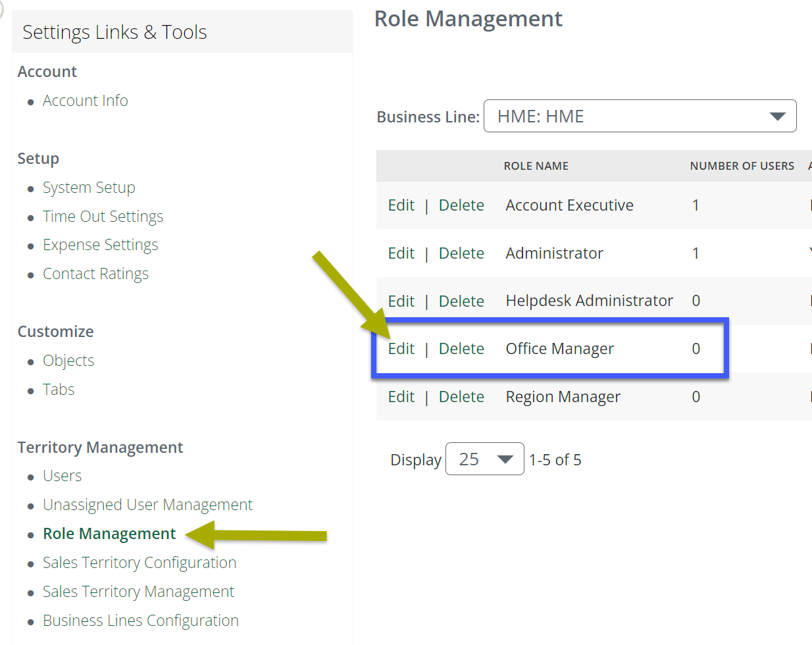Click the Settings Links & Tools heading
Image resolution: width=812 pixels, height=645 pixels.
point(114,32)
